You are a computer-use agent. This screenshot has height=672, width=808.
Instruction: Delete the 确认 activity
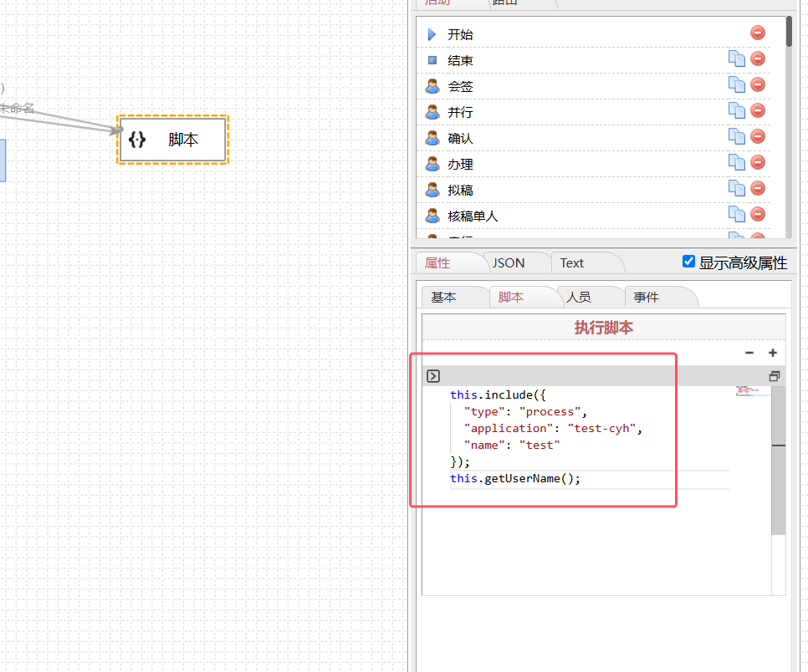pos(758,136)
